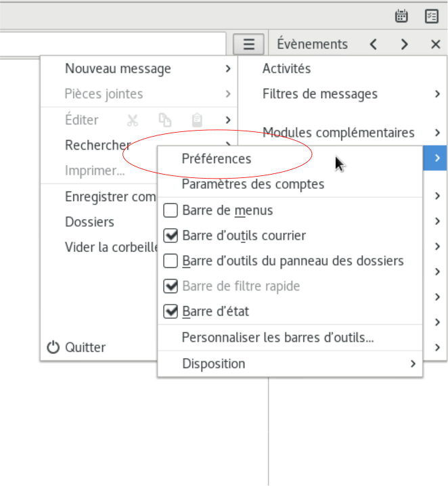This screenshot has height=486, width=448.
Task: Toggle Barre d'outils du panneau des dossiers
Action: [171, 261]
